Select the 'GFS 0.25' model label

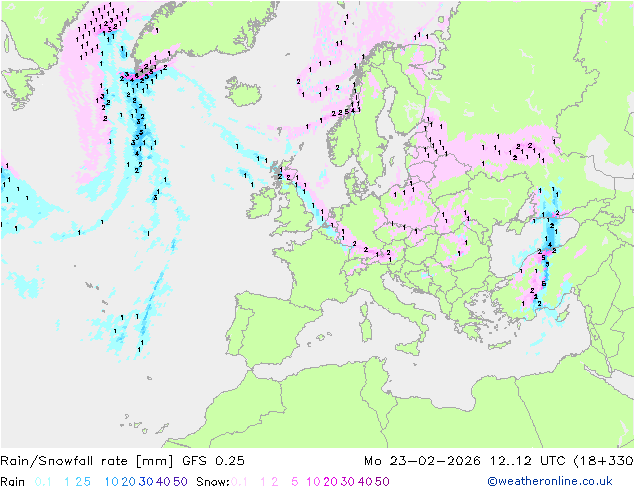(x=213, y=461)
